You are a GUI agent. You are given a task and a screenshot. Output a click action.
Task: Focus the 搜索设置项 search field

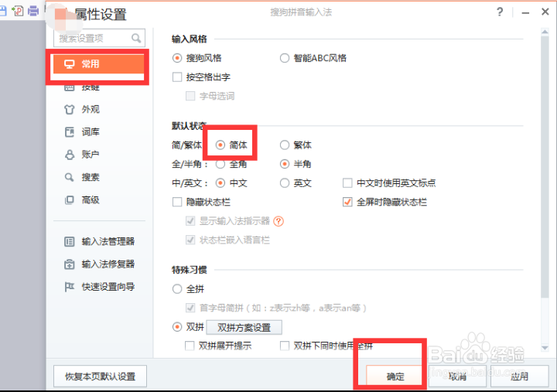tap(100, 38)
